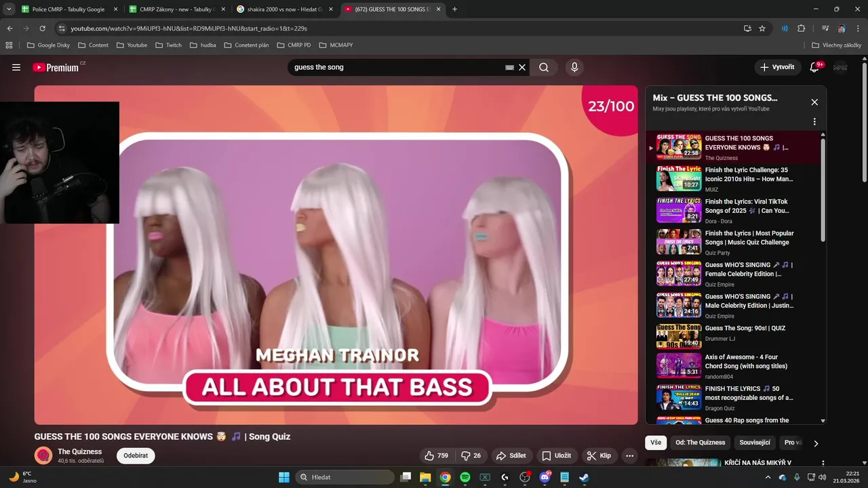This screenshot has height=488, width=868.
Task: Clear the search box with X icon
Action: [522, 67]
